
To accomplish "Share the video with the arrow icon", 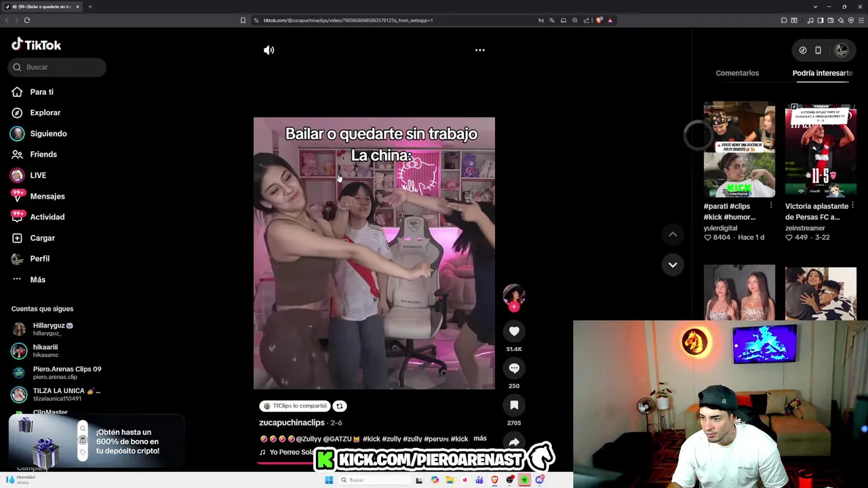I will [x=514, y=442].
